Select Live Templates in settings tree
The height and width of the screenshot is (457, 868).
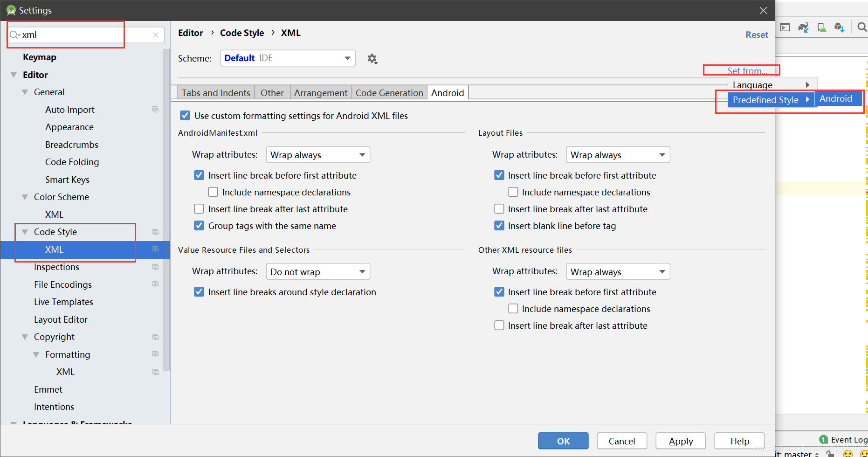(63, 302)
